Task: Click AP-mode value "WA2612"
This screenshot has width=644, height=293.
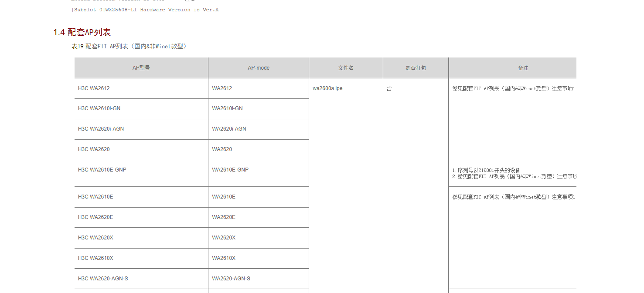Action: pos(222,88)
